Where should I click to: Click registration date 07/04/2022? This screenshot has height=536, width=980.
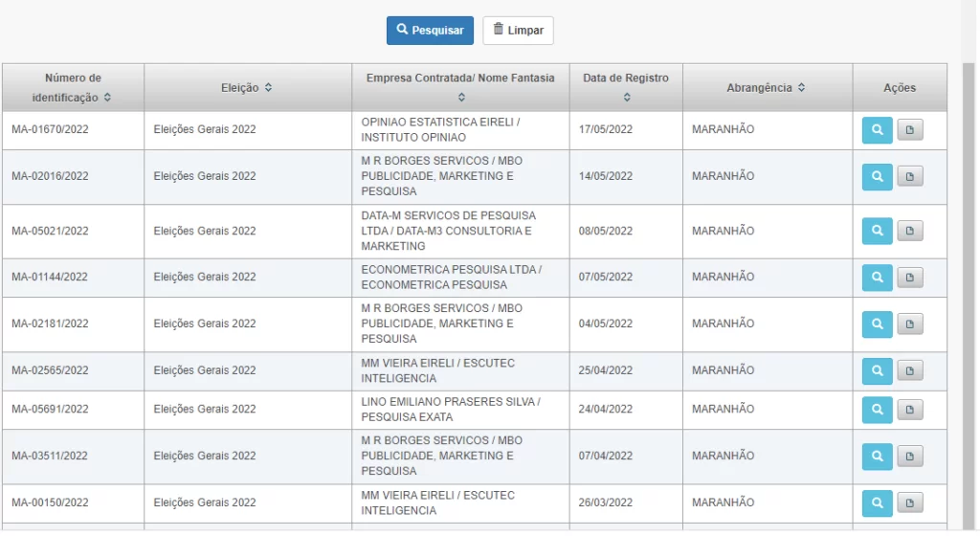(x=606, y=456)
